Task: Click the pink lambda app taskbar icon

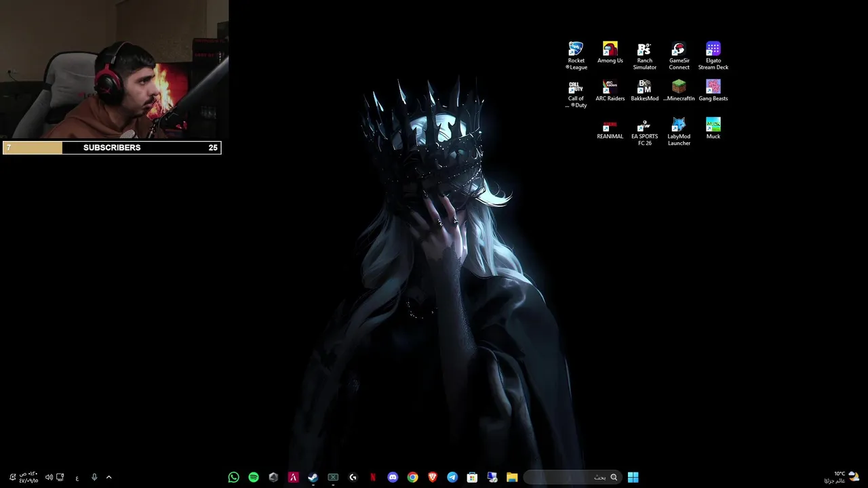Action: (x=293, y=477)
